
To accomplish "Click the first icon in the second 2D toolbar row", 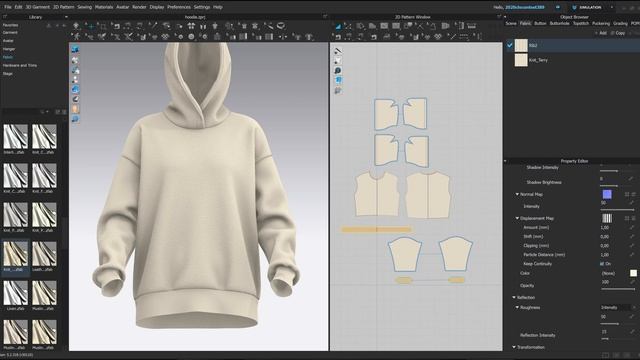I will [337, 37].
